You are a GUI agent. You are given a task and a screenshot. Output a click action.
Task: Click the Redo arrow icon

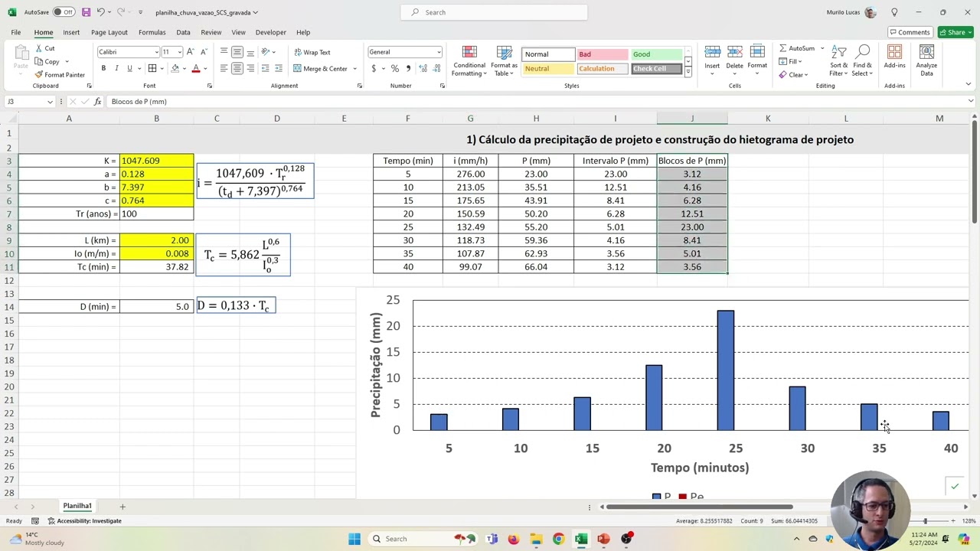tap(121, 12)
